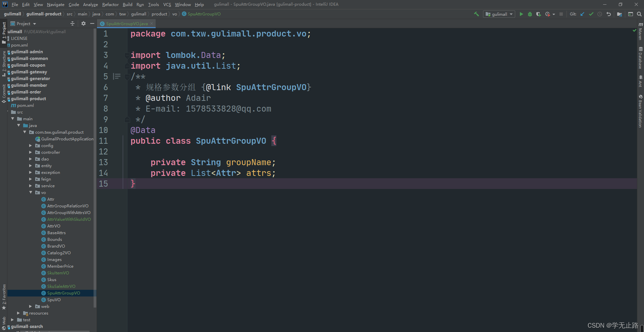Open the gulimall run configuration dropdown
The height and width of the screenshot is (332, 644).
click(x=499, y=14)
